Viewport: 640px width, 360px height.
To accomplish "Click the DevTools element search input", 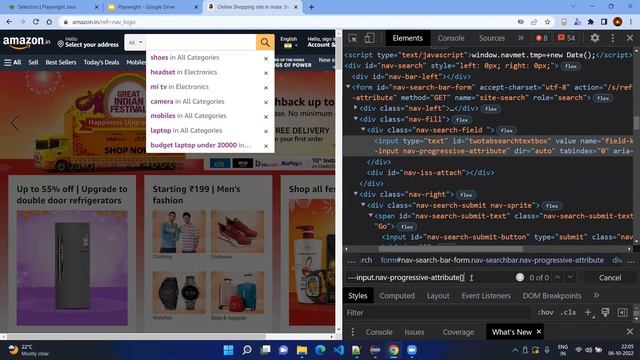I will coord(429,278).
